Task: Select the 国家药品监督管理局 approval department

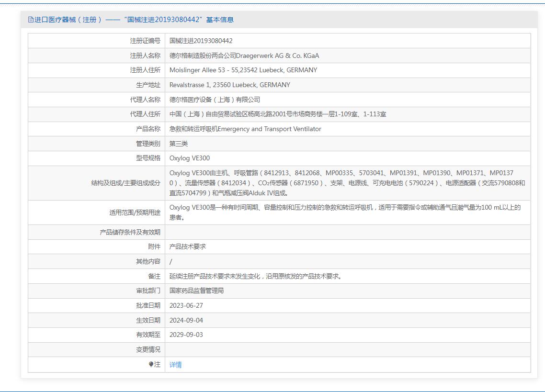Action: [x=196, y=291]
